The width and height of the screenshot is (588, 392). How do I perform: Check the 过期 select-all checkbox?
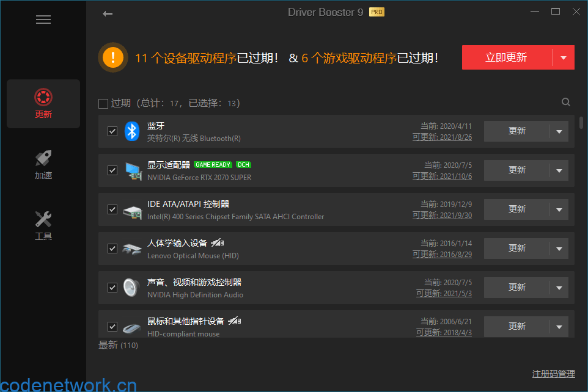click(103, 103)
